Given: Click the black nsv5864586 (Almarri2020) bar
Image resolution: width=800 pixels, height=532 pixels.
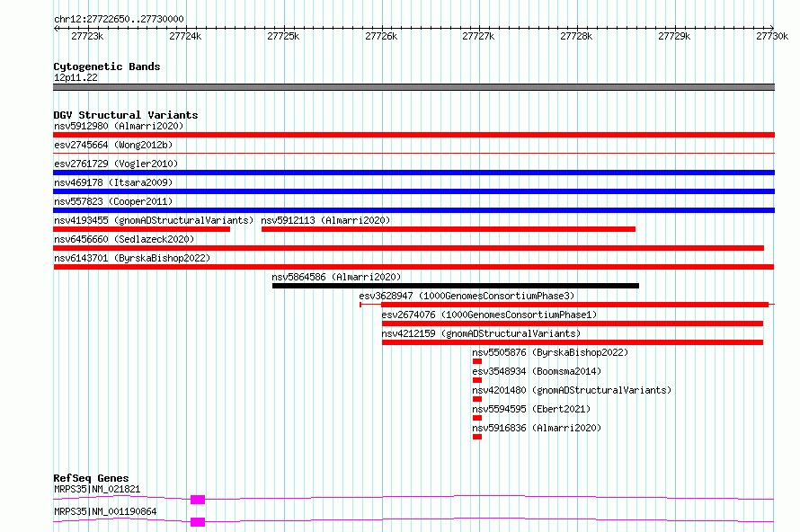Looking at the screenshot, I should coord(456,286).
